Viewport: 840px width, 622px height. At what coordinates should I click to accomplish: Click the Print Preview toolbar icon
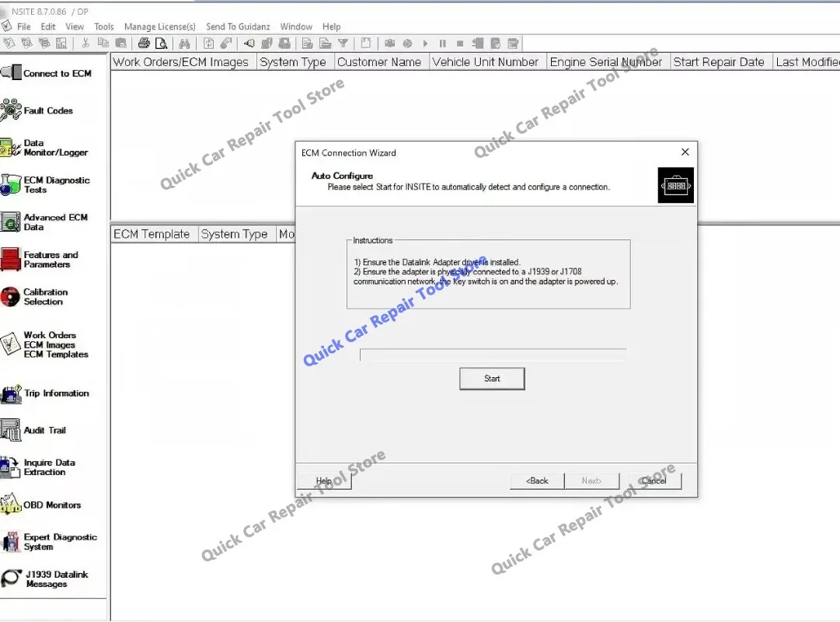pos(161,44)
